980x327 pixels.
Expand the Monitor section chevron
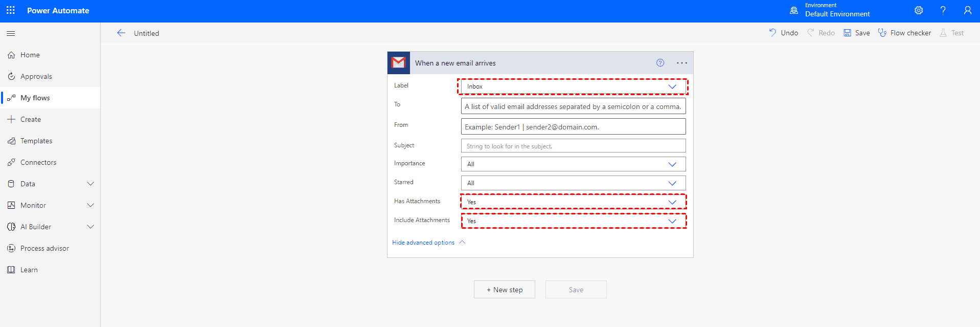90,205
